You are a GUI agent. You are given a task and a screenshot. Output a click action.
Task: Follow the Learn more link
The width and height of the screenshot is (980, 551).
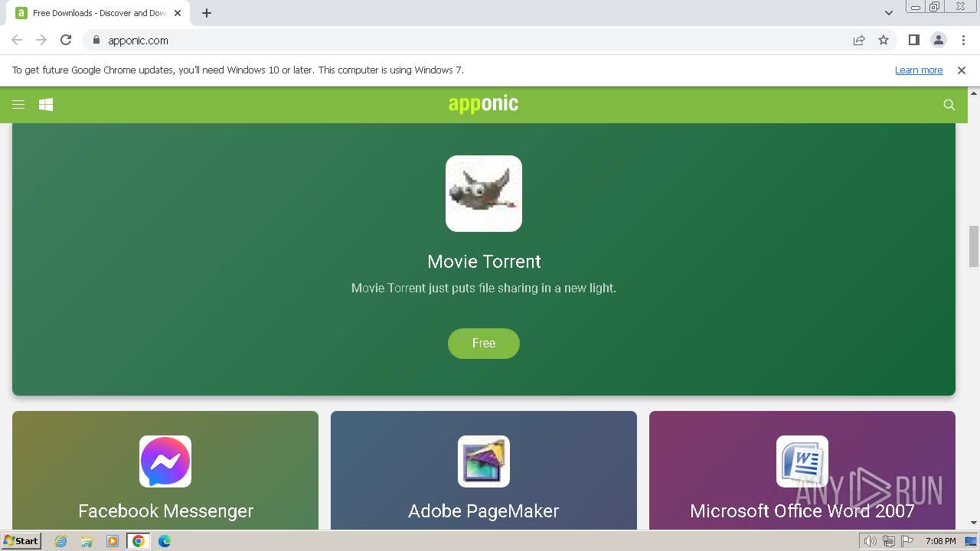(919, 70)
